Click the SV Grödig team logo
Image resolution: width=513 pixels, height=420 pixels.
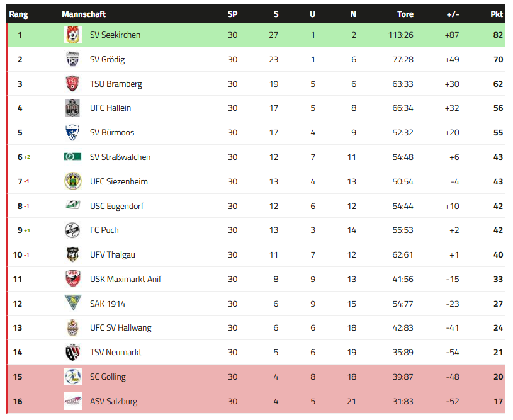pos(72,59)
